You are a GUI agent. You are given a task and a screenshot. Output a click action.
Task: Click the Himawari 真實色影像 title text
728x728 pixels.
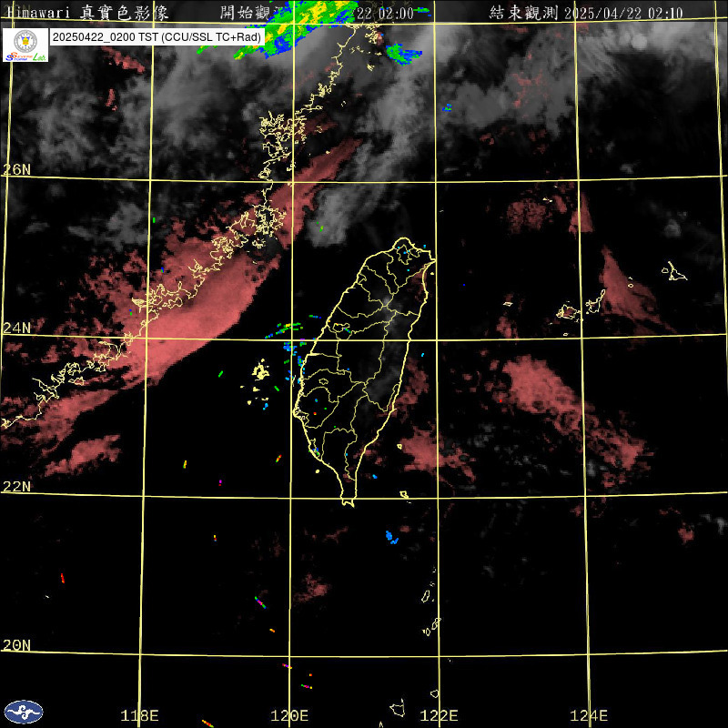pos(87,13)
